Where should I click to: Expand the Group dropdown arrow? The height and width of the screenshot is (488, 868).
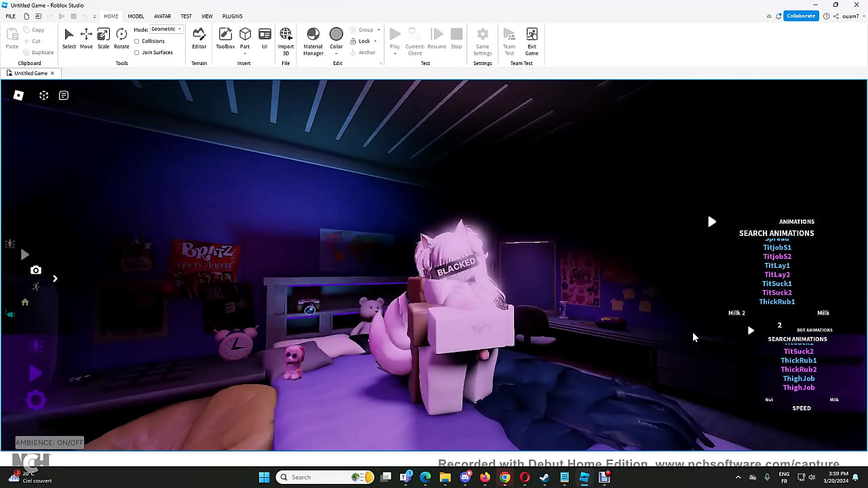tap(378, 30)
